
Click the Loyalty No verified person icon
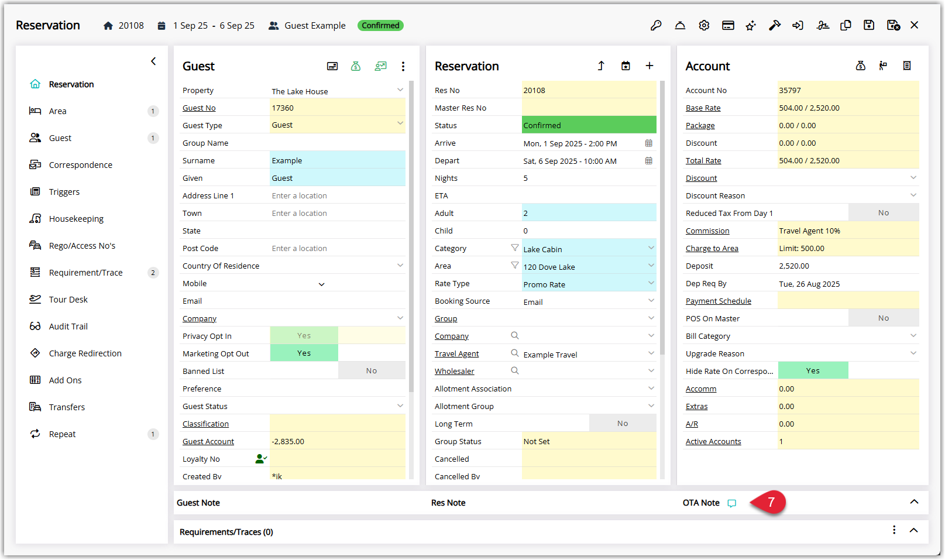coord(261,459)
